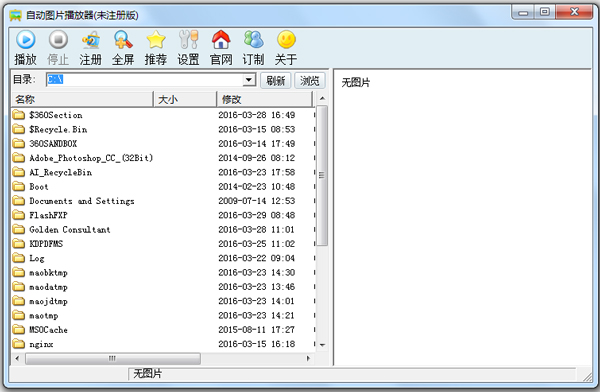Select the MSOCache folder icon
This screenshot has height=392, width=600.
click(18, 330)
